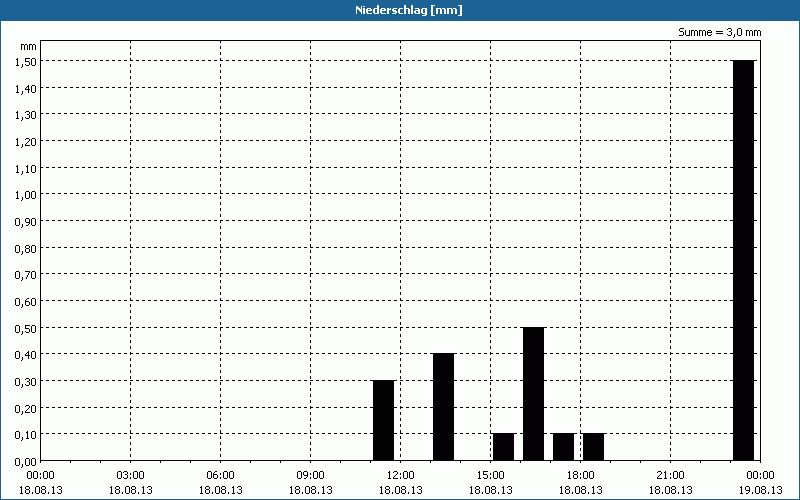This screenshot has width=800, height=500.
Task: Click the 0,40 y-axis label
Action: click(x=26, y=355)
